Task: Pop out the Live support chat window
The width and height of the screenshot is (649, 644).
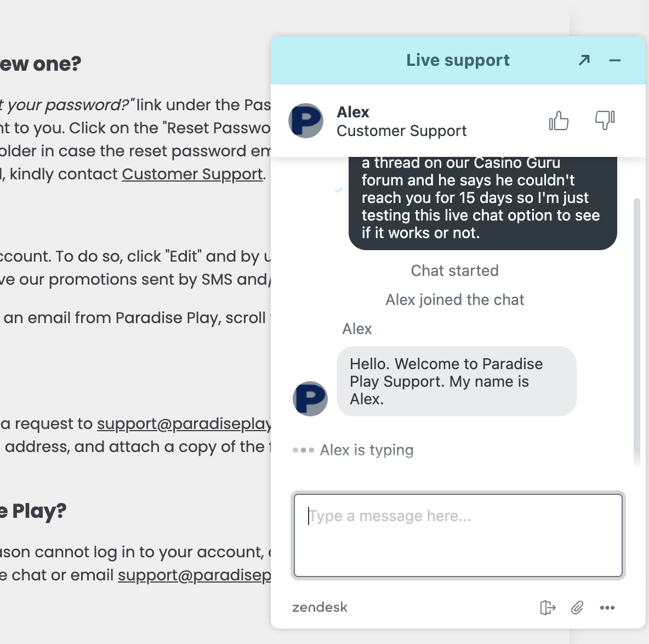Action: pos(584,60)
